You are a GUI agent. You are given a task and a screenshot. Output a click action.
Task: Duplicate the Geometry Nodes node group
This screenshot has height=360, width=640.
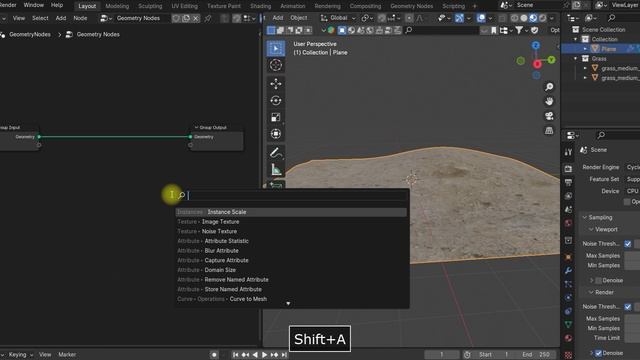(186, 18)
